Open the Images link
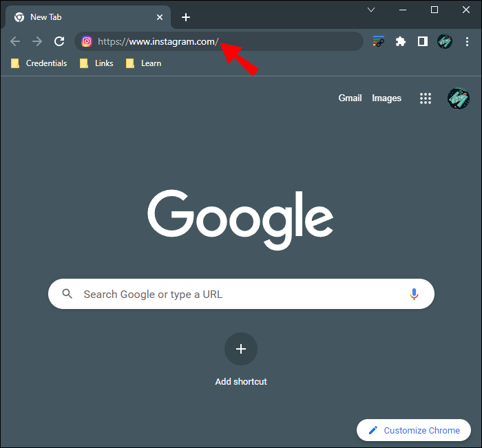This screenshot has width=482, height=448. (x=386, y=98)
